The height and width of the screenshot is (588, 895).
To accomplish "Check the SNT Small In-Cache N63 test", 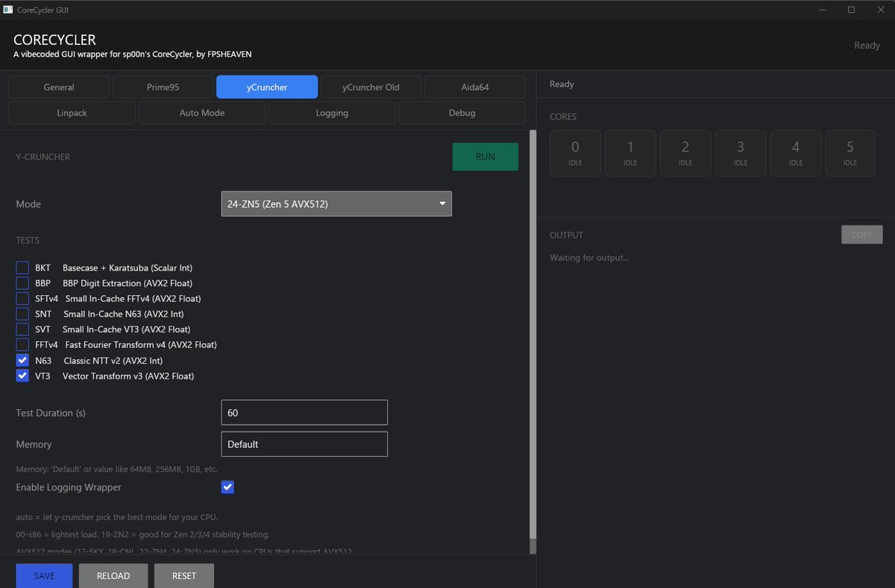I will (22, 314).
